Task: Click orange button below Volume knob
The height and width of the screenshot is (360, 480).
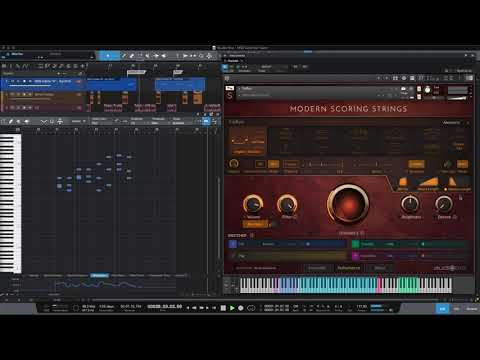Action: pos(255,225)
